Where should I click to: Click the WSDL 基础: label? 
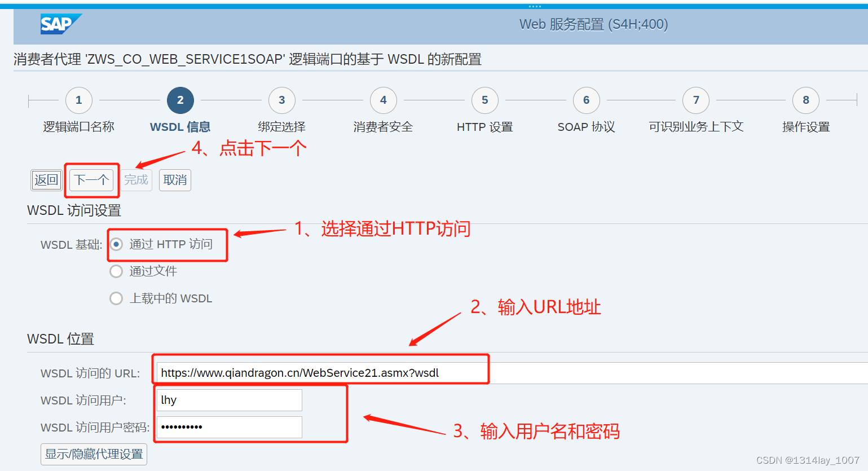(72, 245)
